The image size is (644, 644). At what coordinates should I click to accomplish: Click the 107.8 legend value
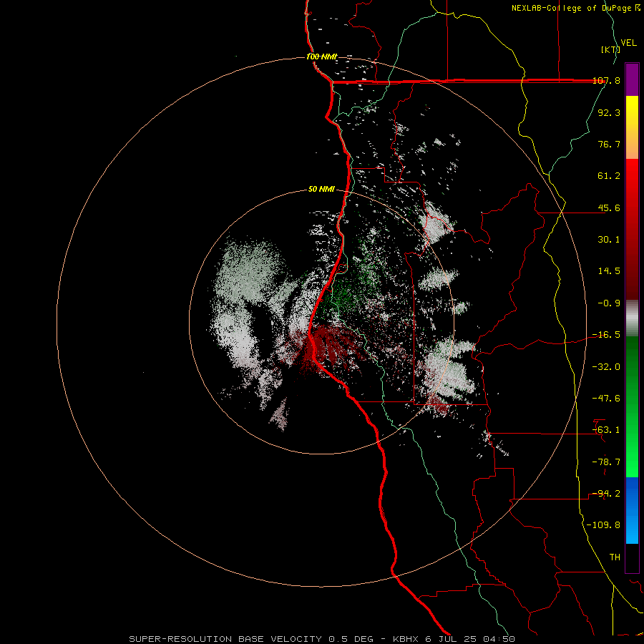[x=606, y=80]
